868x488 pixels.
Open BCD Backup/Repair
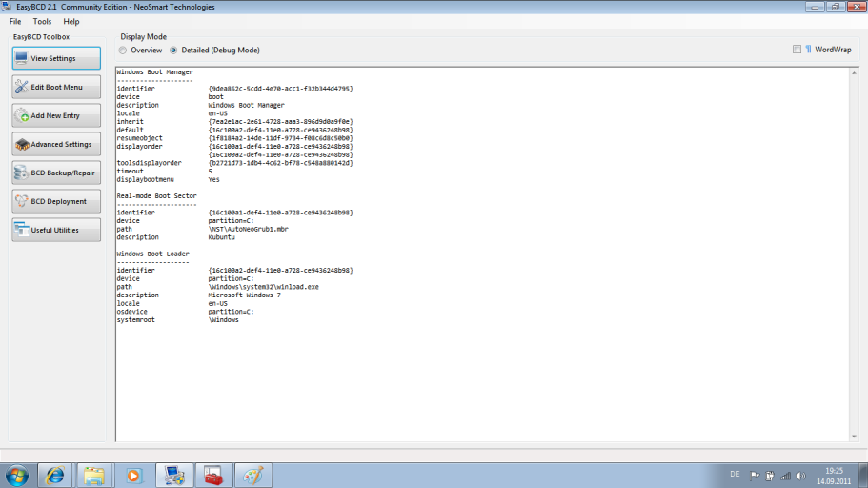56,173
